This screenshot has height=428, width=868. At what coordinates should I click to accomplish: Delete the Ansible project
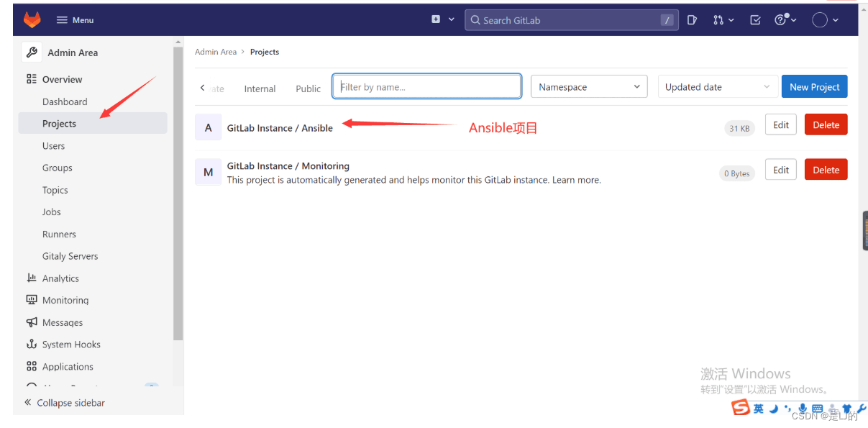tap(826, 124)
